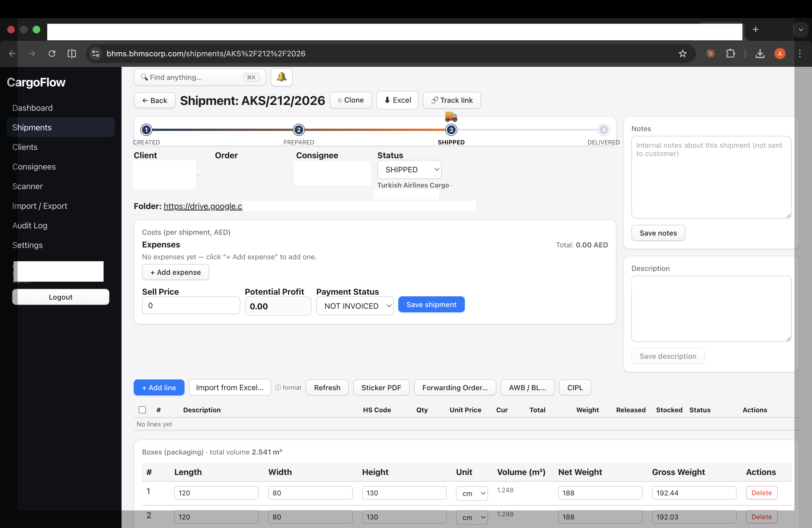Click Logout
Viewport: 812px width, 528px height.
(61, 297)
